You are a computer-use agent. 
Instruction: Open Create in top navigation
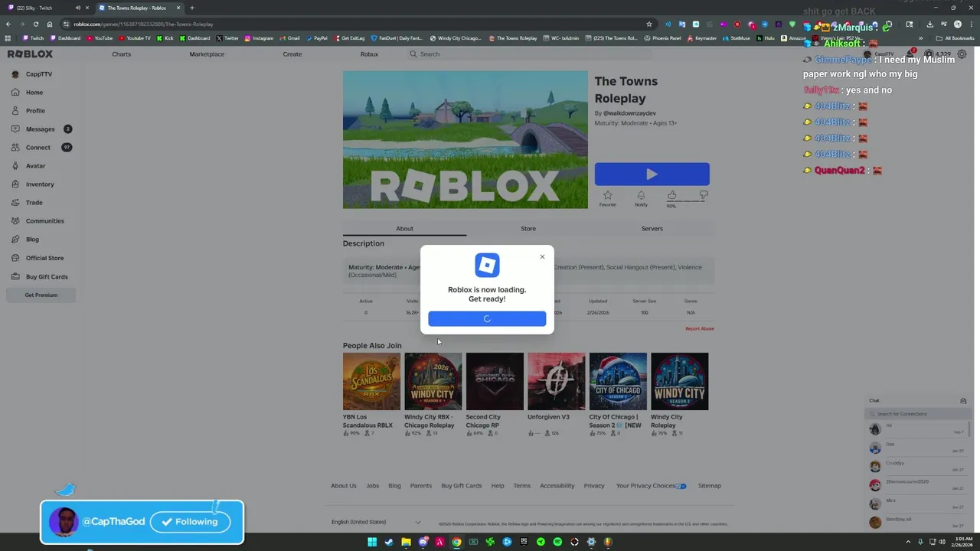click(292, 54)
